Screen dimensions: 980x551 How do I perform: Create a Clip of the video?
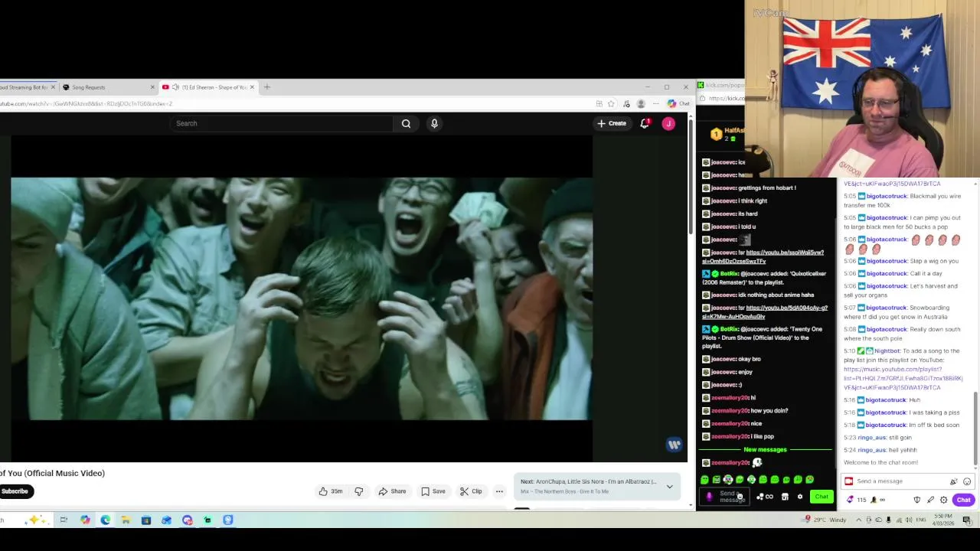point(471,491)
